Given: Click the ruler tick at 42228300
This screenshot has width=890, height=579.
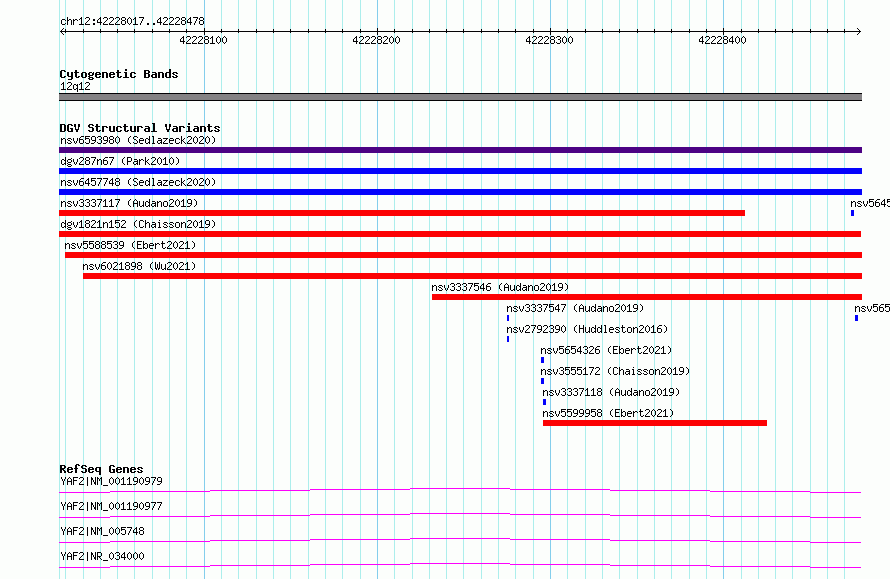Looking at the screenshot, I should point(551,31).
